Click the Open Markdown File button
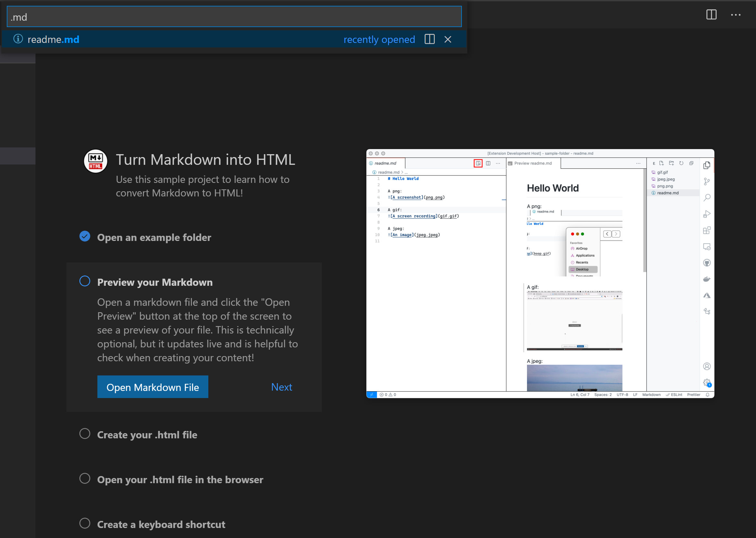This screenshot has height=538, width=756. pyautogui.click(x=152, y=387)
